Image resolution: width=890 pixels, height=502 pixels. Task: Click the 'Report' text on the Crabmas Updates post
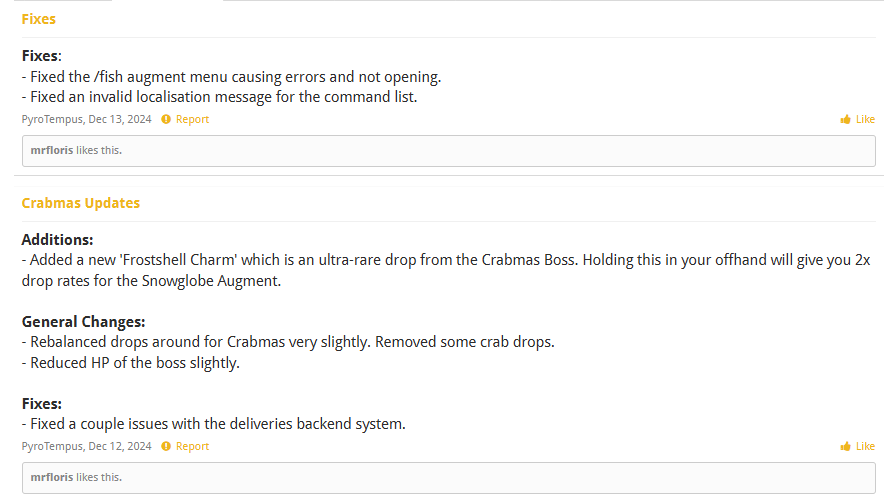193,447
